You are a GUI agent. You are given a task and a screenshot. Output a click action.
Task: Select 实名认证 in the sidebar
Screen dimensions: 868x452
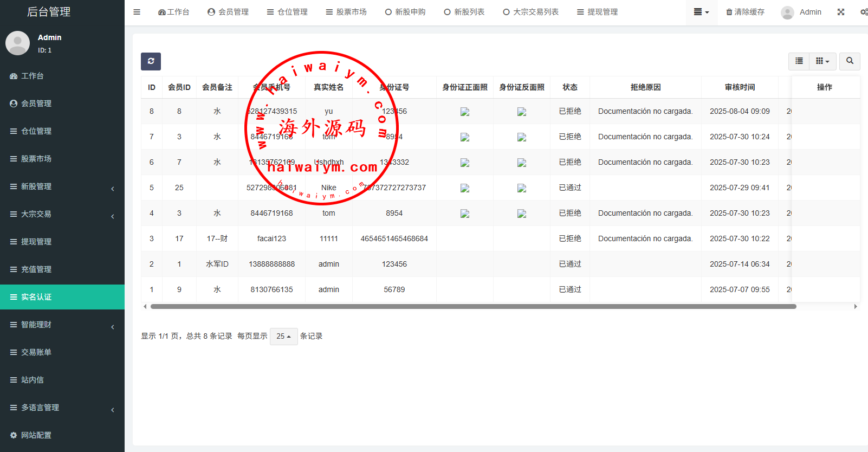(x=36, y=297)
